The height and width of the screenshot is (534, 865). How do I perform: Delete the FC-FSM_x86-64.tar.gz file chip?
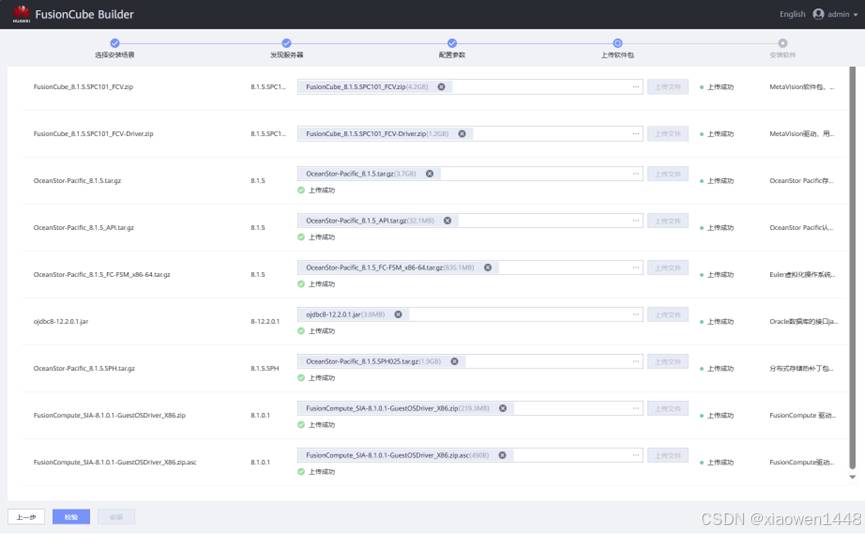488,267
